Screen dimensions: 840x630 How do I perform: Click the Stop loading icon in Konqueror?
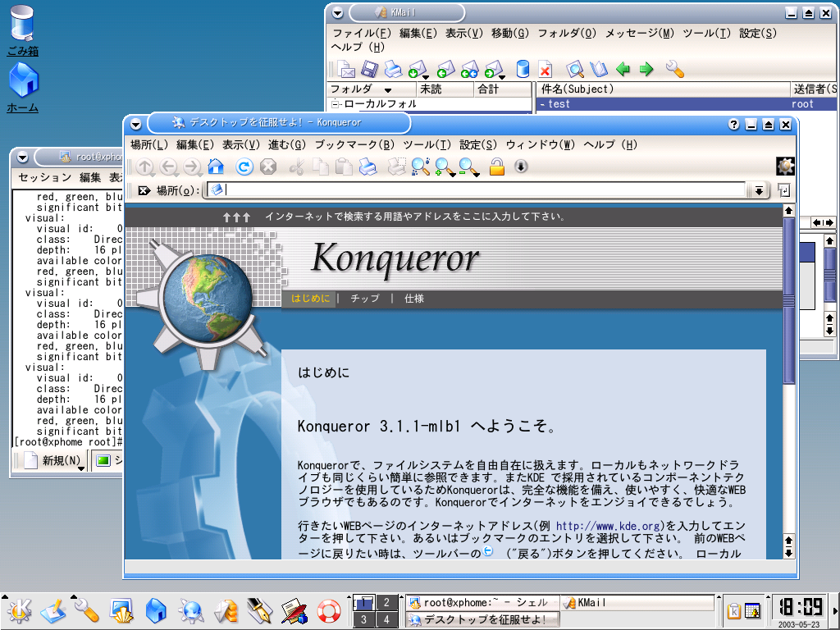pos(268,167)
